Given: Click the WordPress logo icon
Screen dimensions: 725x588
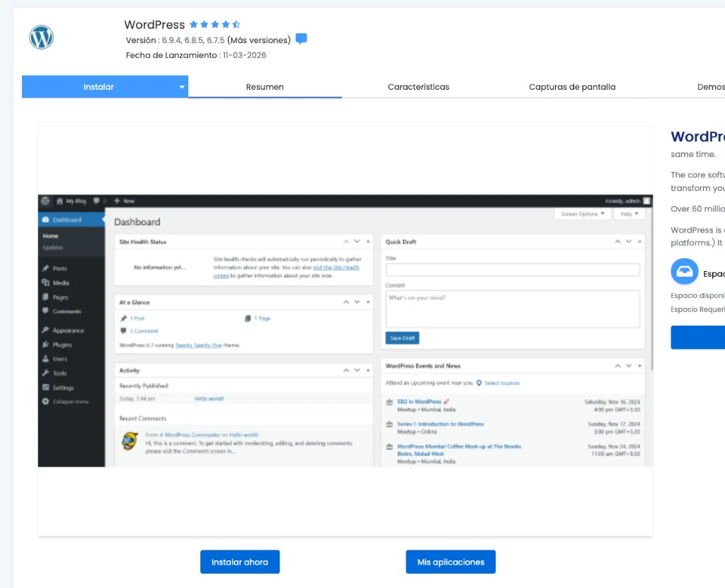Looking at the screenshot, I should (42, 38).
